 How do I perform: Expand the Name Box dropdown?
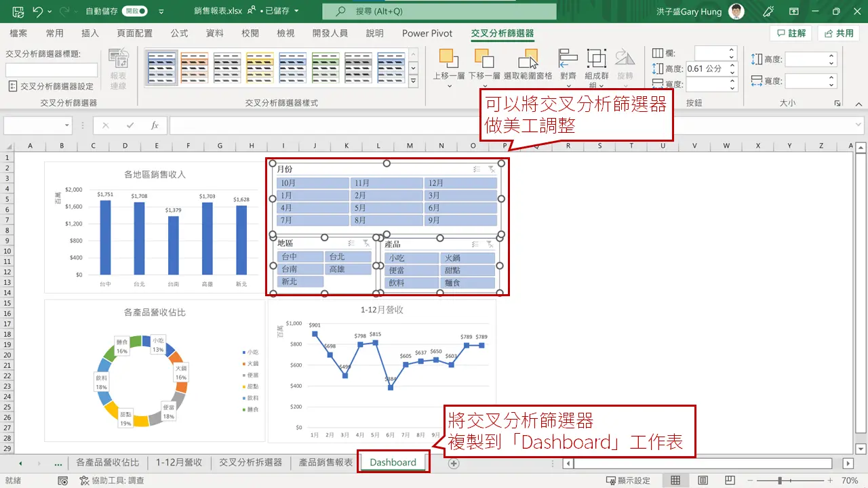click(66, 125)
